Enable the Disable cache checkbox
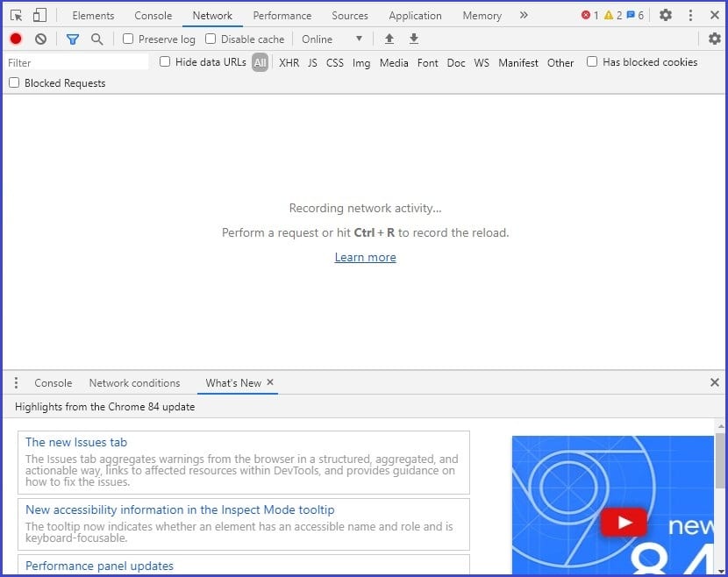 pos(211,39)
